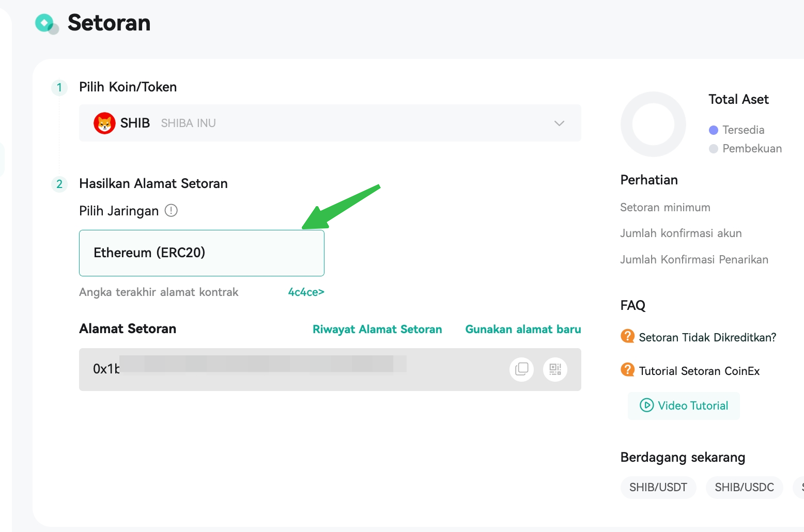
Task: Open Setoran Tidak Dikreditkan FAQ
Action: coord(707,337)
